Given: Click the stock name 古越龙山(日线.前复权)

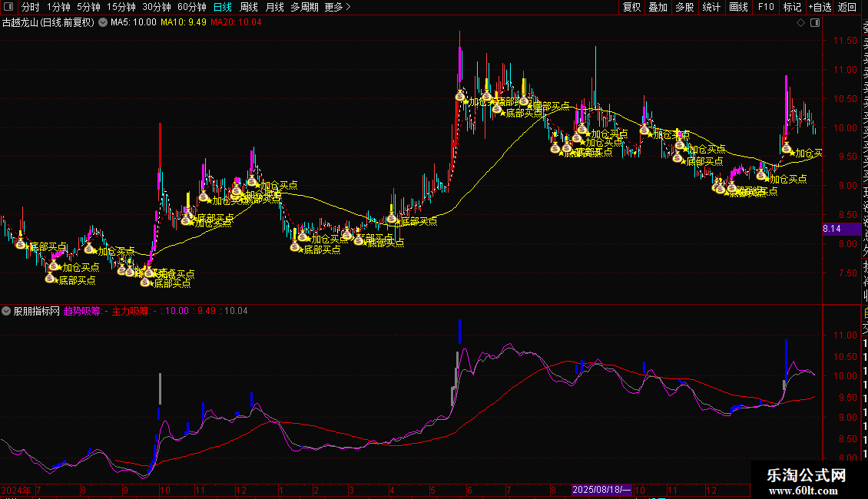Looking at the screenshot, I should [48, 23].
